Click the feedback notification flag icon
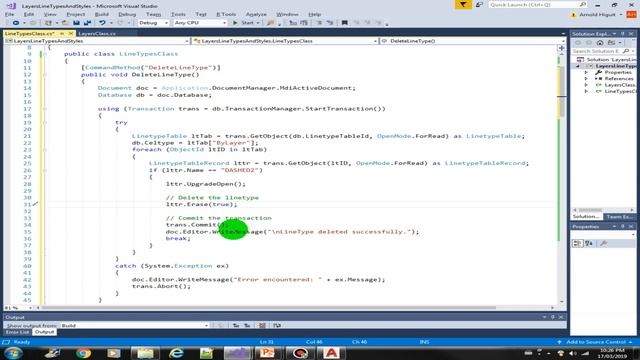Viewport: 640px width, 360px height. coord(463,5)
